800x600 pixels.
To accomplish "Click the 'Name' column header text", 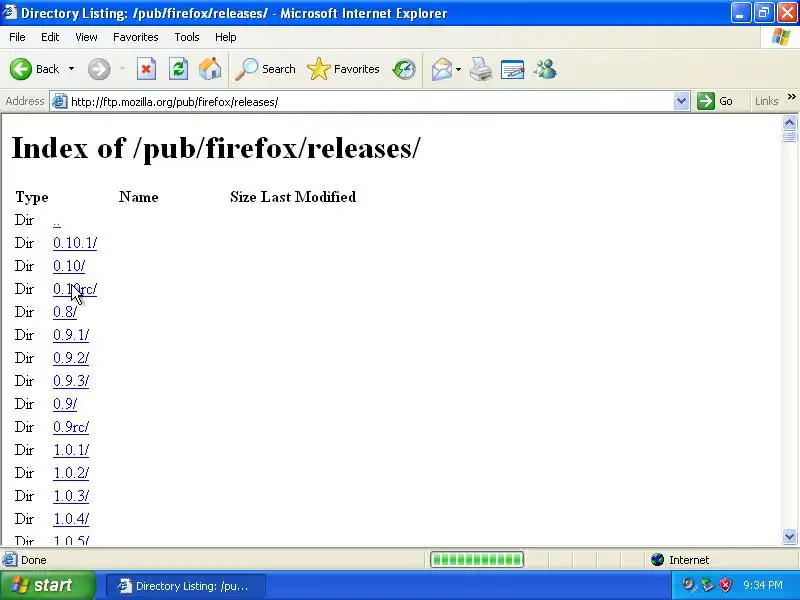I will pos(138,197).
